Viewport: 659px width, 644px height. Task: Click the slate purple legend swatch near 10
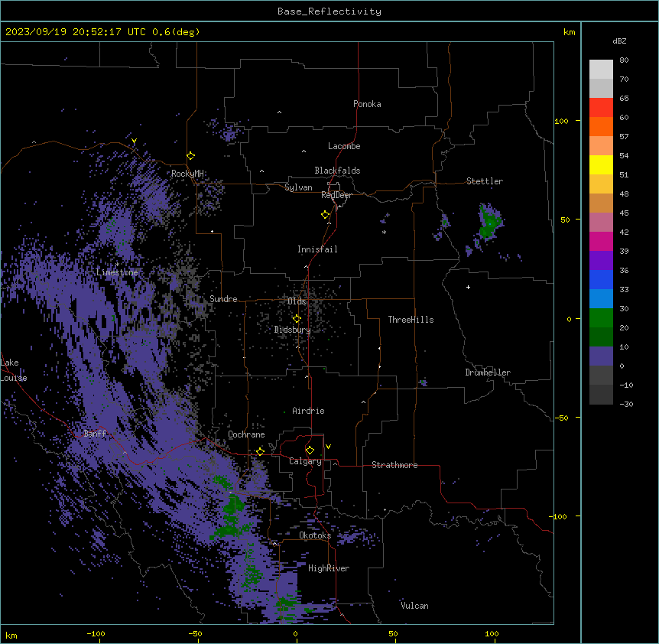click(601, 356)
